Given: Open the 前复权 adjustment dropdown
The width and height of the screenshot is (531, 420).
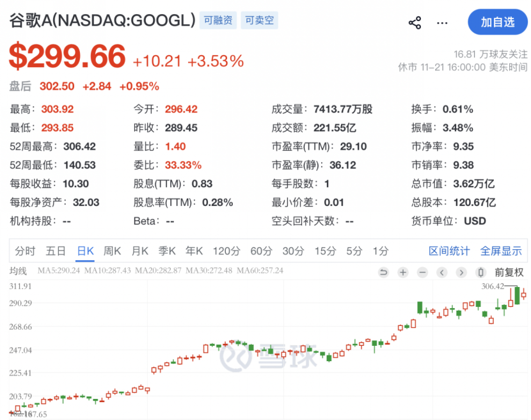Looking at the screenshot, I should click(509, 272).
